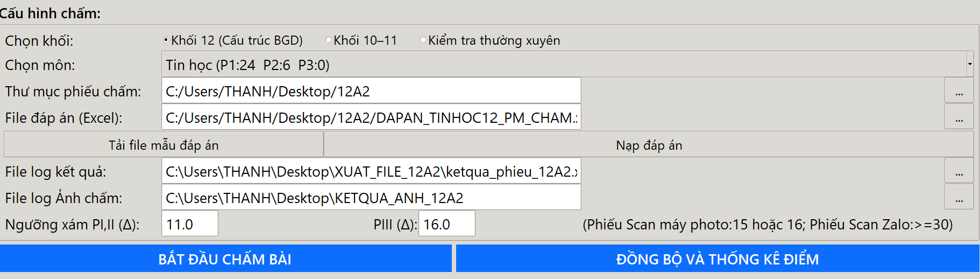Browse for the File log kết quả location
980x279 pixels.
click(x=958, y=171)
